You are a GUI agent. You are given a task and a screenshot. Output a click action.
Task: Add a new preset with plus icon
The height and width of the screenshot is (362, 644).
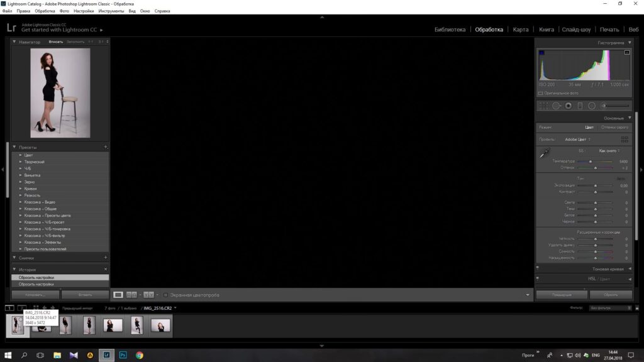pos(105,147)
